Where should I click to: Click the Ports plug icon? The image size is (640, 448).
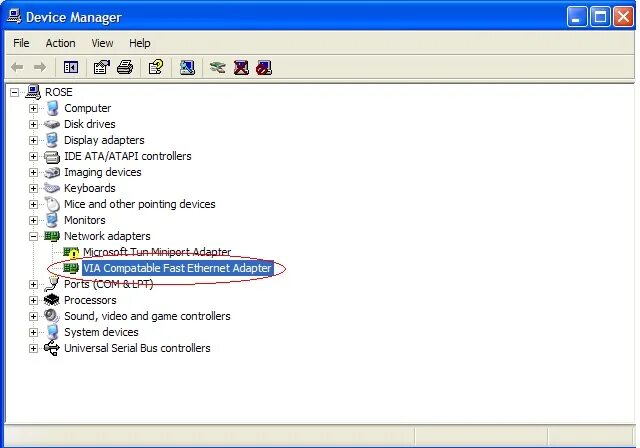(52, 284)
